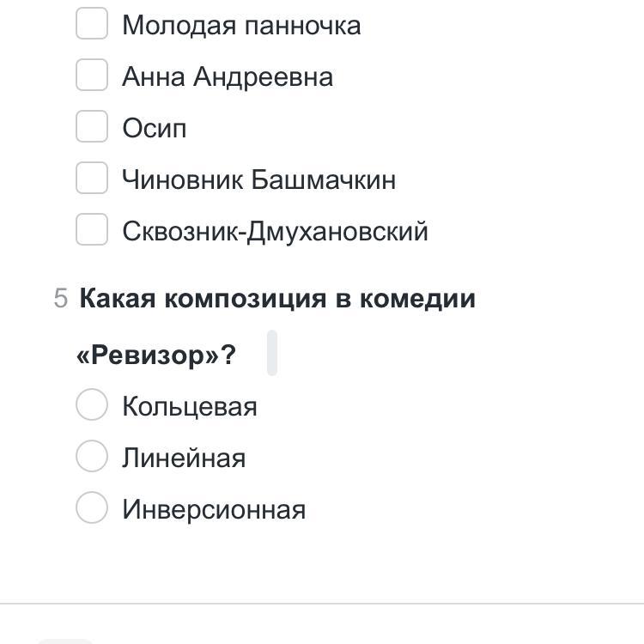The height and width of the screenshot is (644, 644).
Task: Click the Кольцевая option text
Action: (x=190, y=407)
